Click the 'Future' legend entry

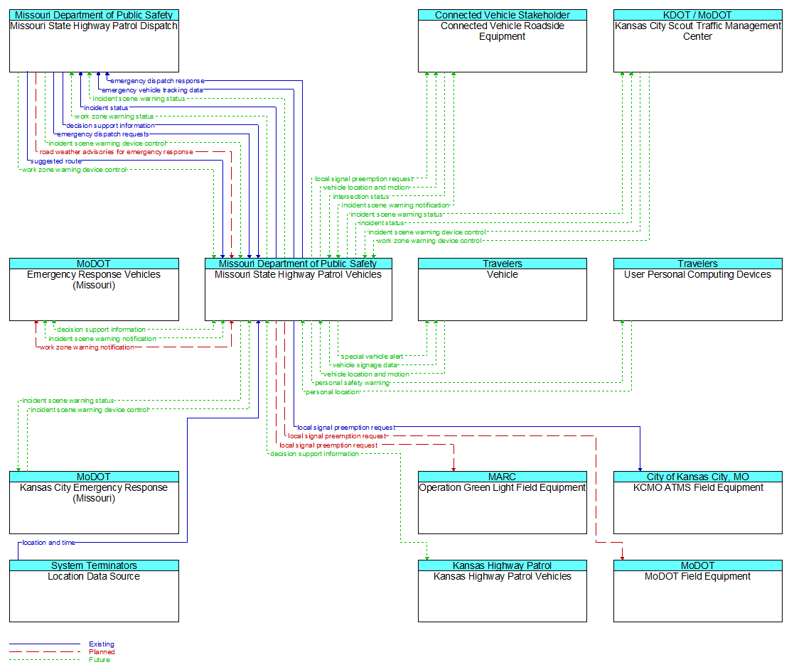pyautogui.click(x=100, y=660)
